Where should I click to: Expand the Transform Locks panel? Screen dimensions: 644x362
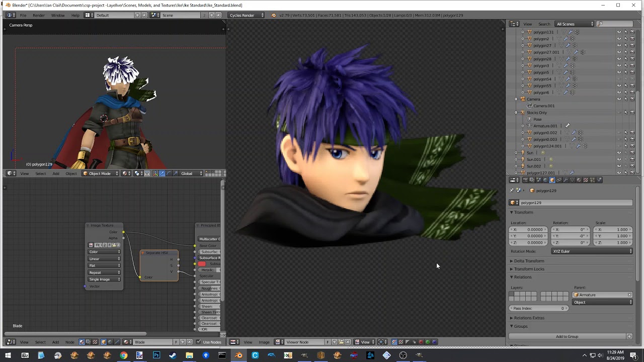(529, 269)
